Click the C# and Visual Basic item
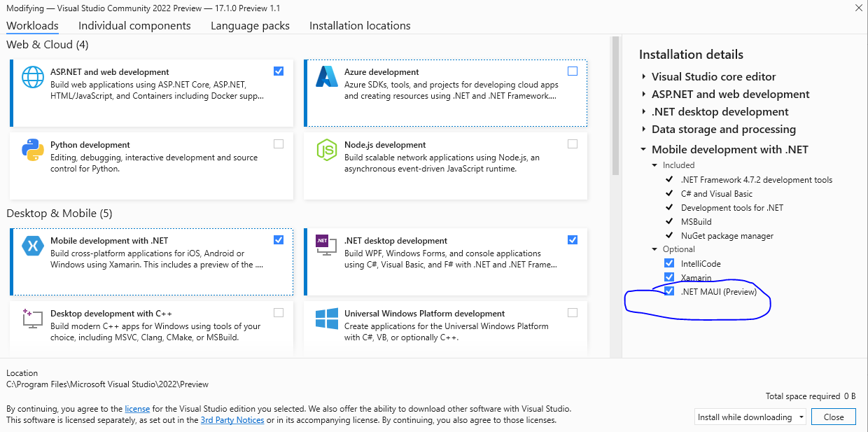This screenshot has width=868, height=432. (717, 194)
